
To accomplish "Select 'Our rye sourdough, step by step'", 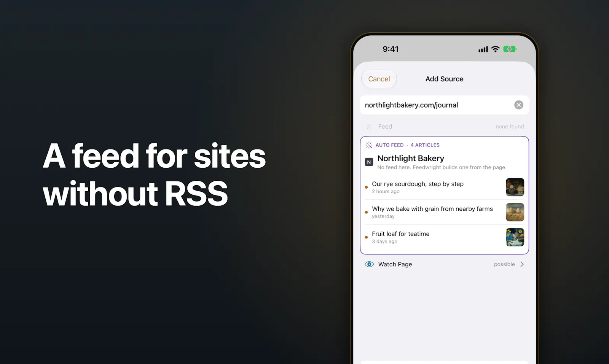I will pos(418,184).
